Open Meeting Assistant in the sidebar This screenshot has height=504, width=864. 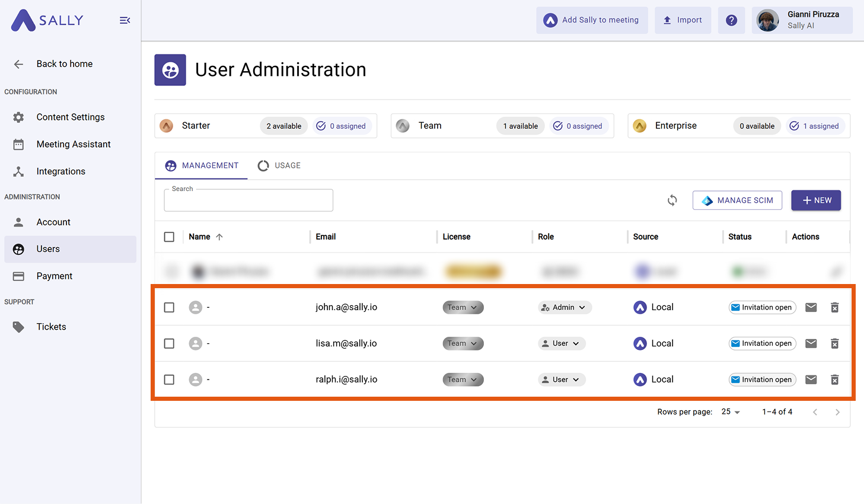point(73,144)
